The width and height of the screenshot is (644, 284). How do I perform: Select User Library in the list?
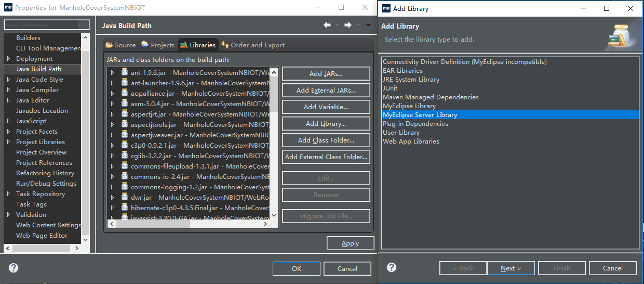pyautogui.click(x=401, y=133)
